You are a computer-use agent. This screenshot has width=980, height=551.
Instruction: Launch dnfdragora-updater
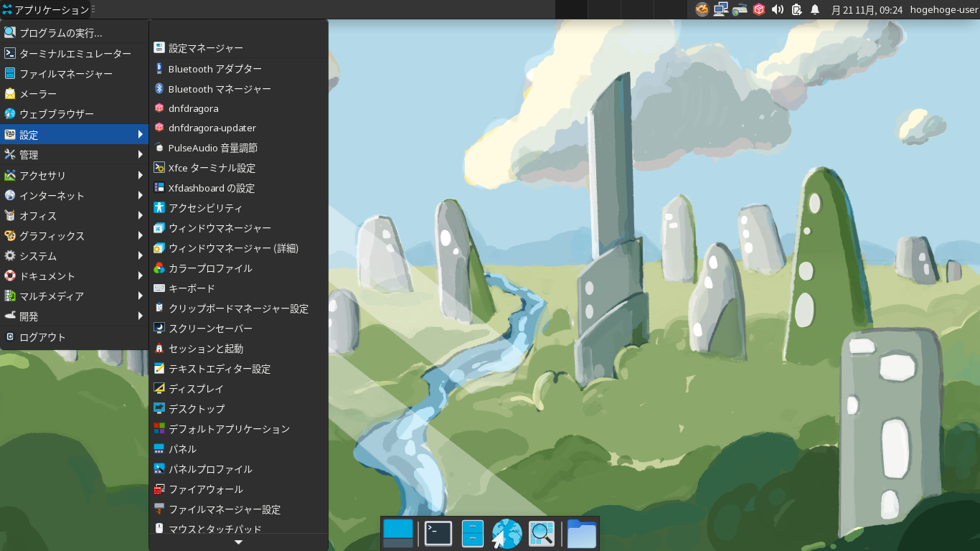pos(238,128)
